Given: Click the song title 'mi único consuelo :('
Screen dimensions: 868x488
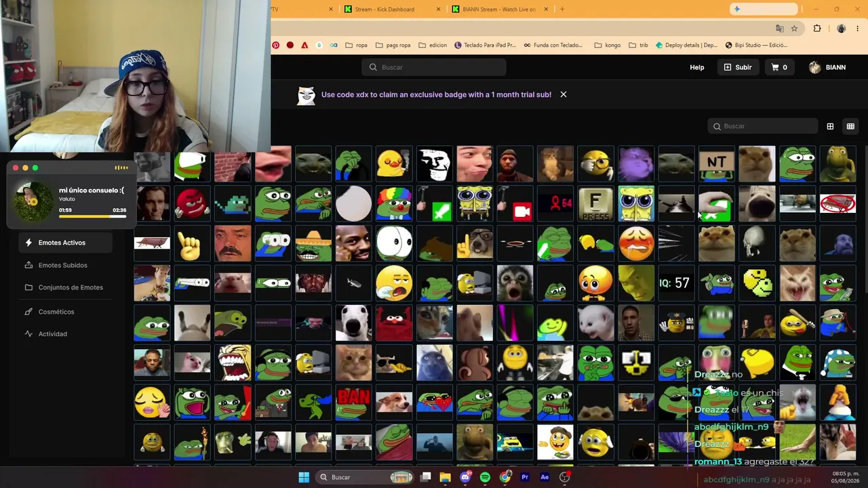Looking at the screenshot, I should (92, 190).
